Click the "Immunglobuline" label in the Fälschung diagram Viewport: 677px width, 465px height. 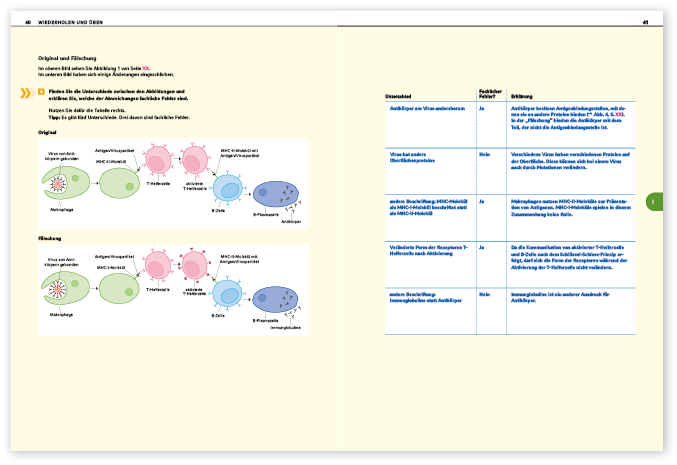coord(287,327)
